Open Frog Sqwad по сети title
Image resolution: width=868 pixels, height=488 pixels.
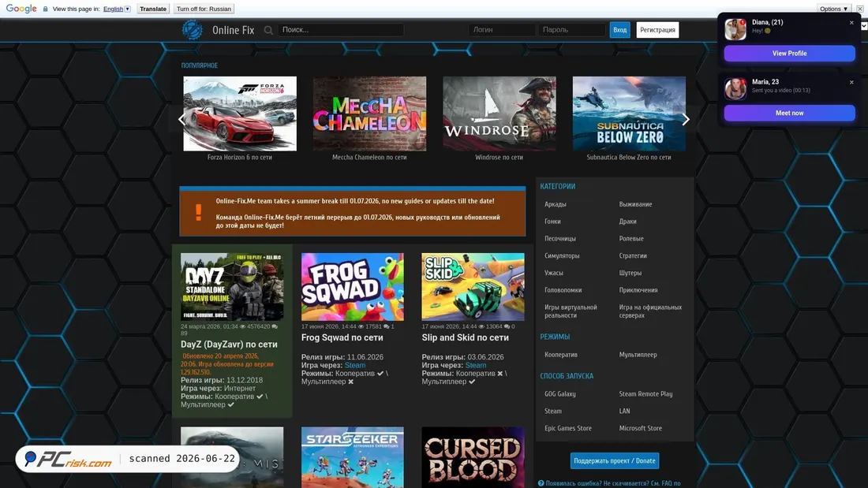(342, 337)
